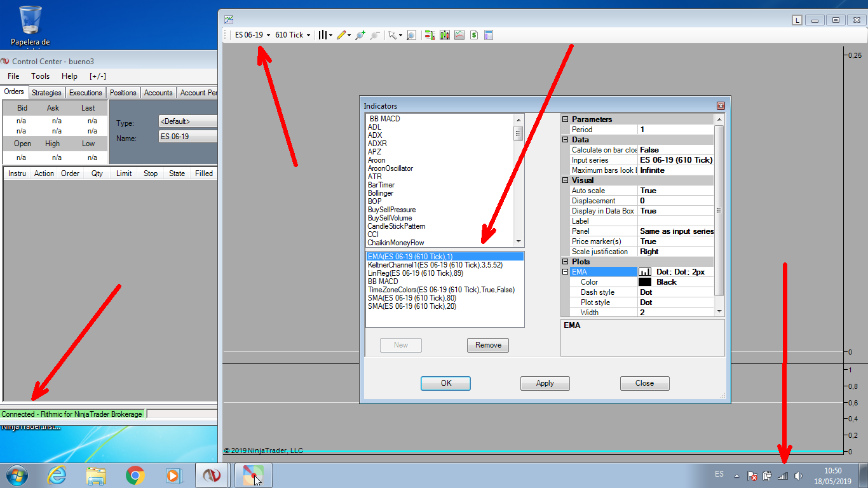Select CandleStickPattern in available indicators list
Image resolution: width=868 pixels, height=488 pixels.
point(397,226)
